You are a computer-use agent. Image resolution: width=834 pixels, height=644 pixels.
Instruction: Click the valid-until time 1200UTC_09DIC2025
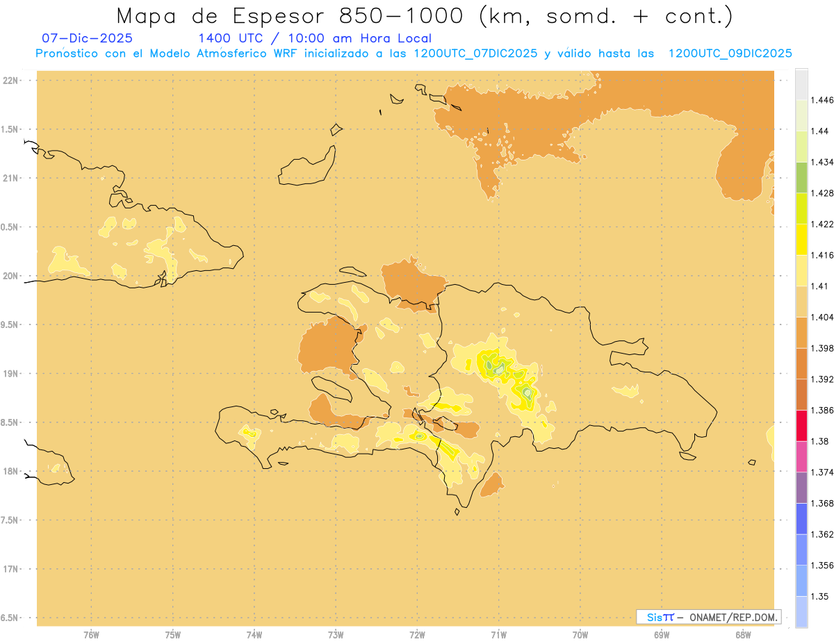[x=730, y=53]
